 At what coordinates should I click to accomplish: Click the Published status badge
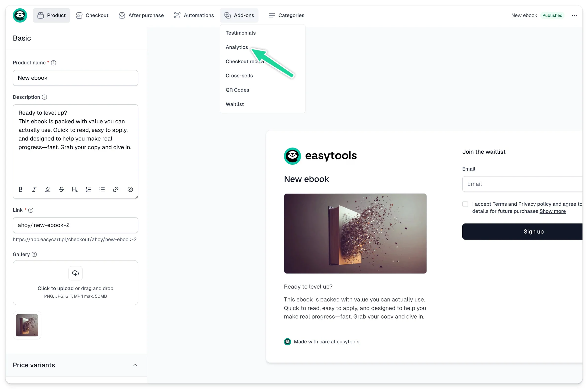coord(552,15)
